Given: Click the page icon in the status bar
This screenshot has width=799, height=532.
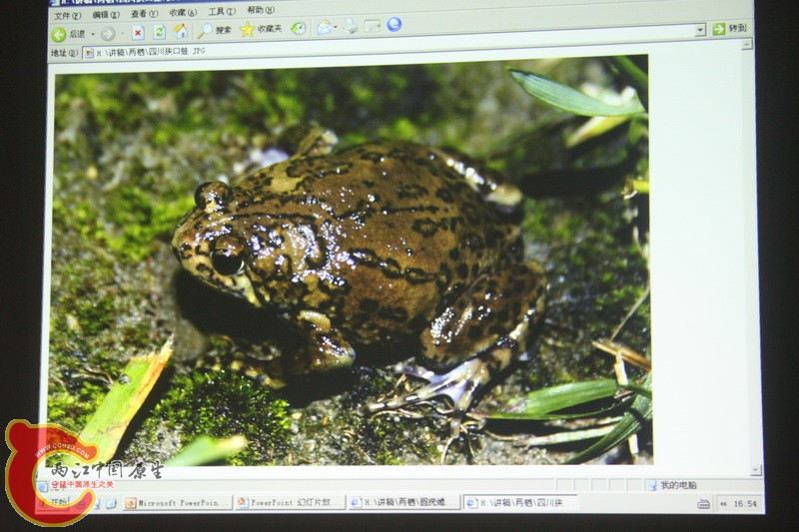Looking at the screenshot, I should (x=44, y=487).
